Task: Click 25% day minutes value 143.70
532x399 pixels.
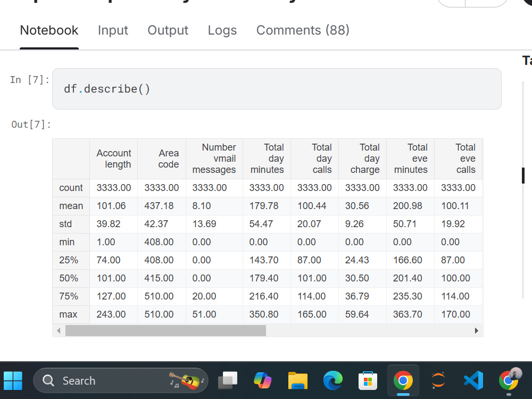Action: (264, 260)
